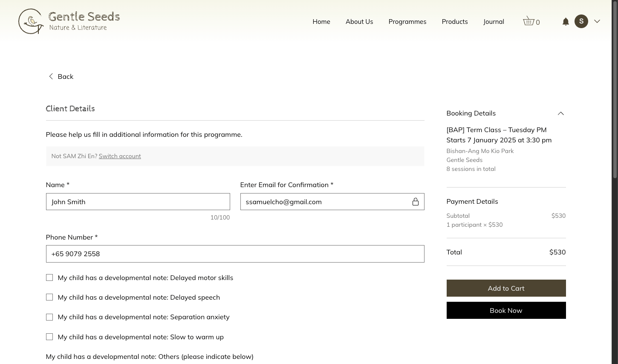The image size is (618, 364).
Task: Click '[BAP] Term Class – Tuesday PM' title
Action: [x=497, y=130]
